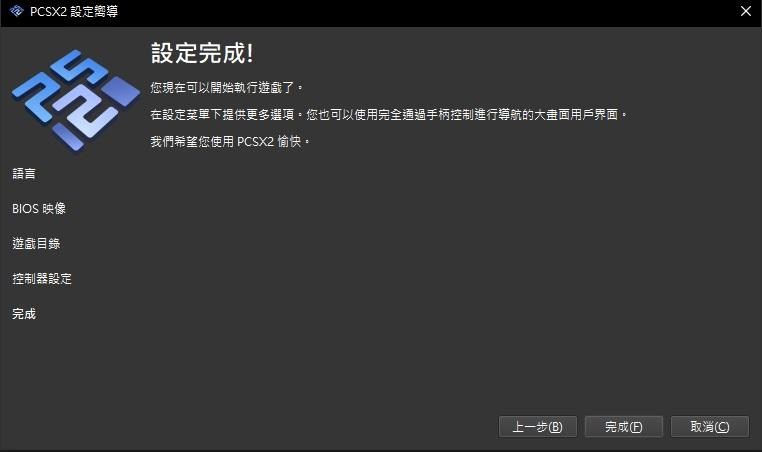Choose the 控制器設定 sidebar step

tap(42, 278)
